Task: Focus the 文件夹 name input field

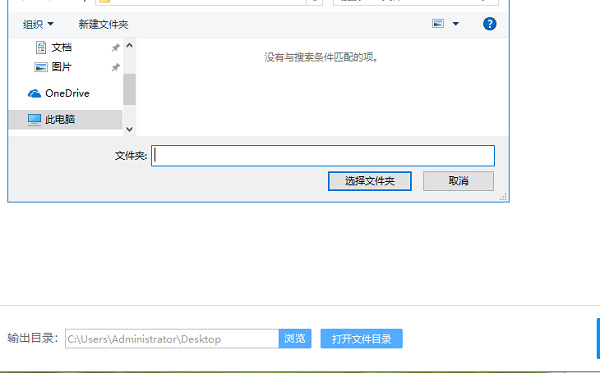Action: tap(323, 156)
